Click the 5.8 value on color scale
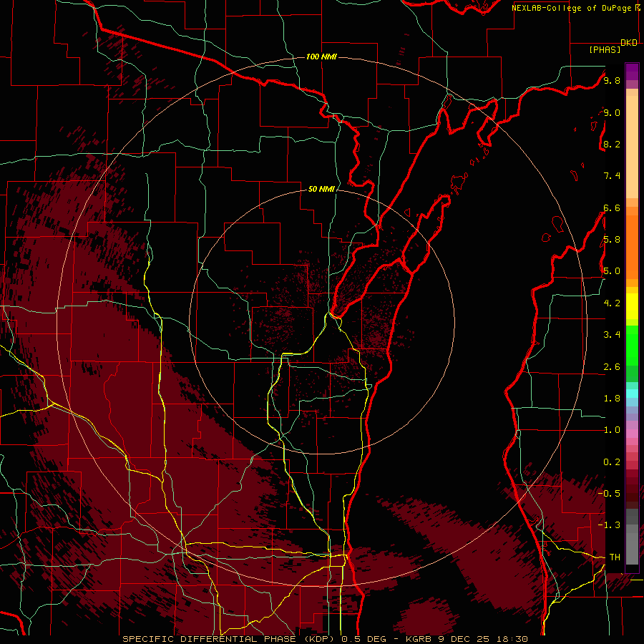 click(x=612, y=240)
